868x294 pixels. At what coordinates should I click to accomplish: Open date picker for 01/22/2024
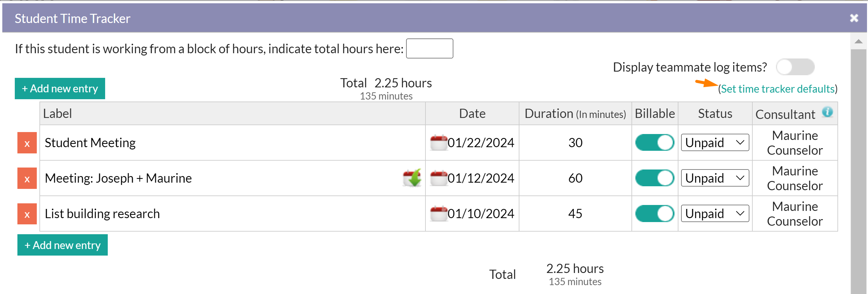point(438,143)
